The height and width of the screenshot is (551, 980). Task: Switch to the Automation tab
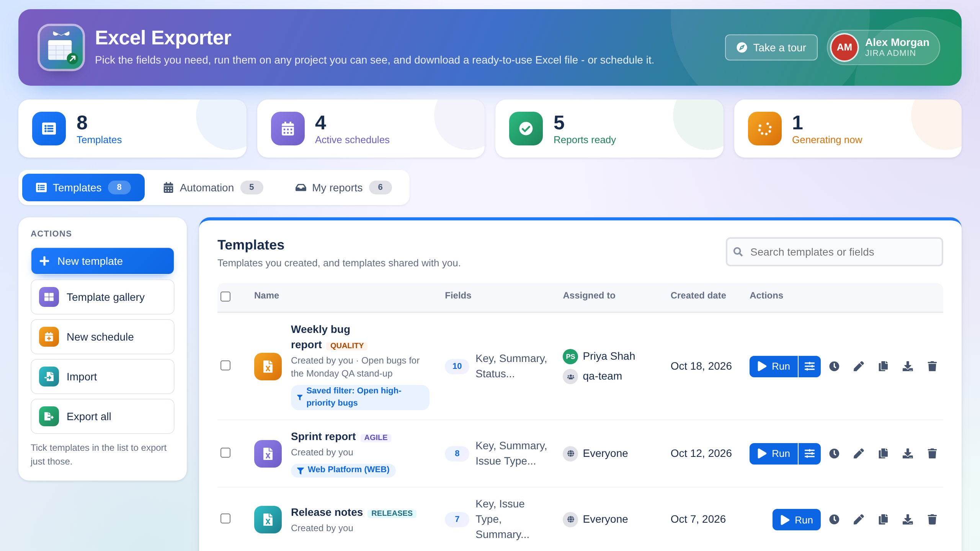(213, 187)
